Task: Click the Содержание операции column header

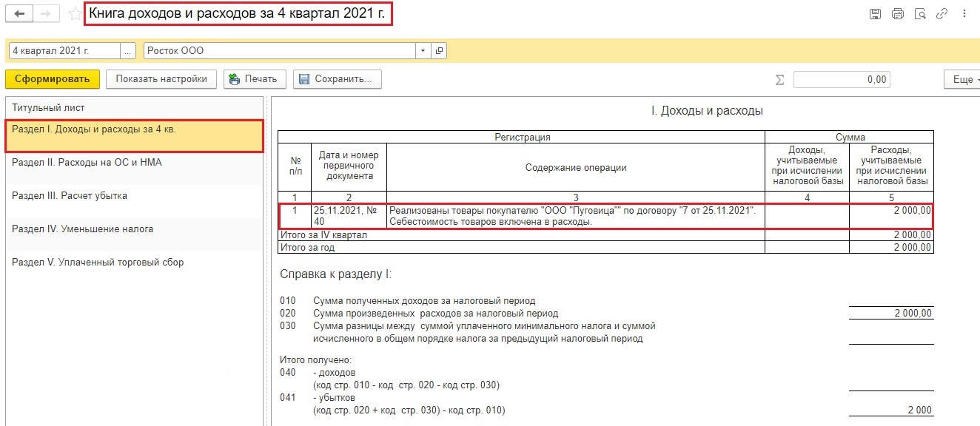Action: click(x=575, y=167)
